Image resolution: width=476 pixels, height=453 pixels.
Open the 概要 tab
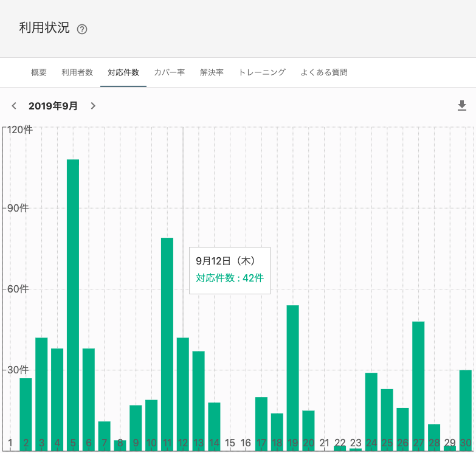[x=39, y=72]
